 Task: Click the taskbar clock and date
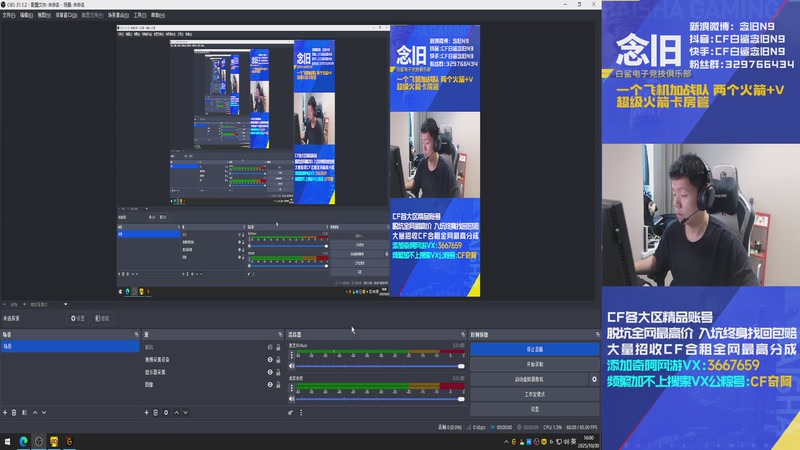point(589,442)
